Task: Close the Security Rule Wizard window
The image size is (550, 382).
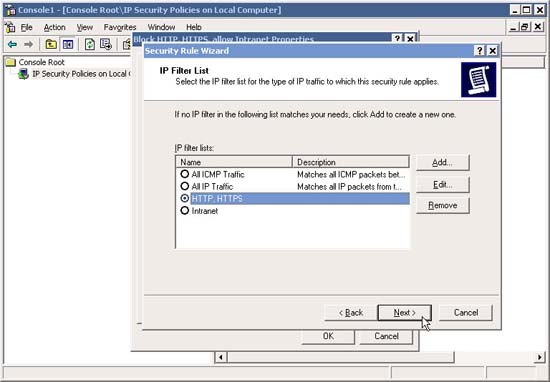Action: pyautogui.click(x=492, y=51)
